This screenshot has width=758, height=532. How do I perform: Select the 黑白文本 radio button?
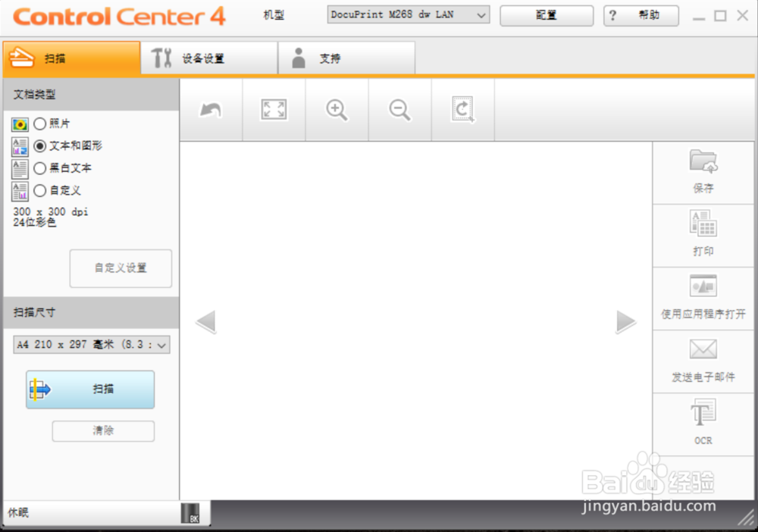pos(40,168)
